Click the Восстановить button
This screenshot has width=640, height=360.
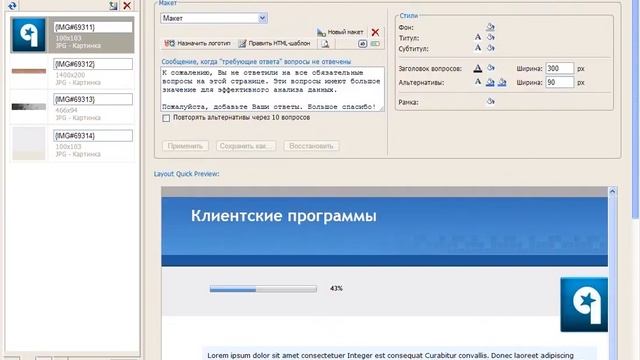[311, 146]
